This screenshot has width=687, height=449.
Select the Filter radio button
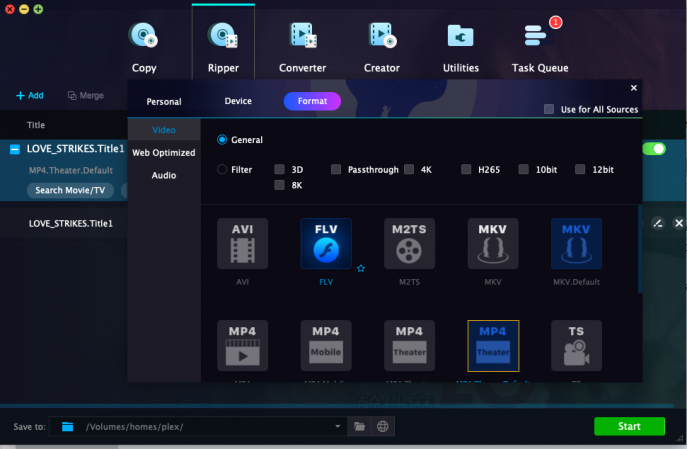tap(222, 170)
